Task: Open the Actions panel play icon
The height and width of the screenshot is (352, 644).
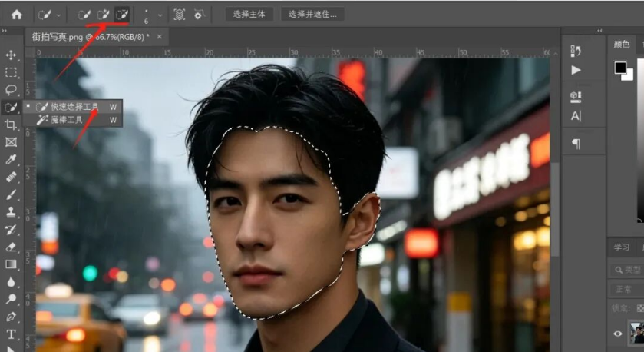Action: pyautogui.click(x=576, y=70)
